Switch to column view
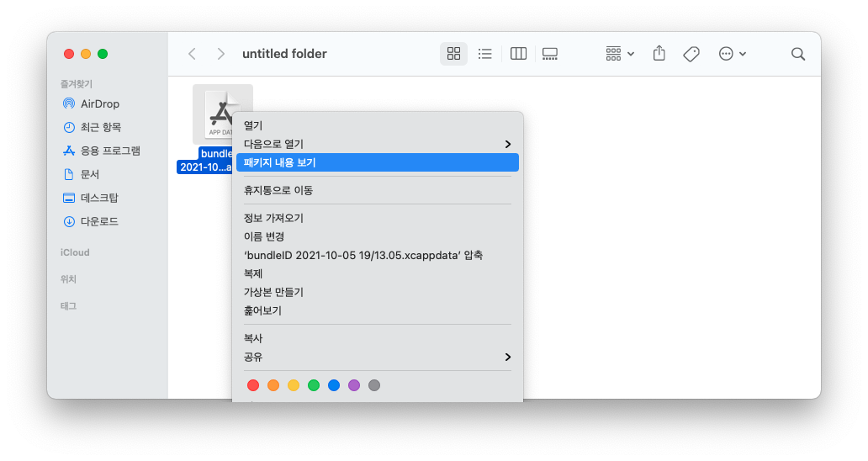The image size is (868, 461). coord(518,54)
